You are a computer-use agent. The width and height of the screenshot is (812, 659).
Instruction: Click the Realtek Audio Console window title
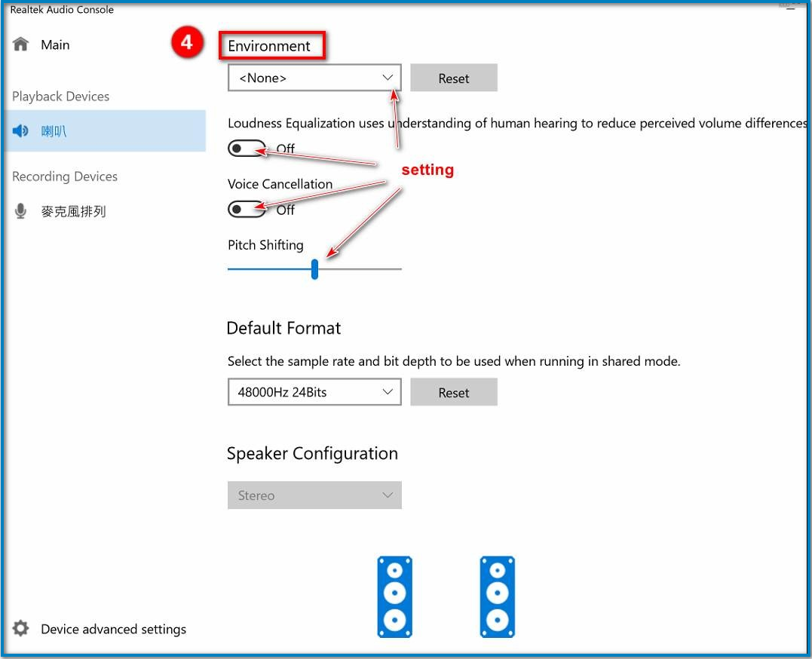tap(62, 9)
